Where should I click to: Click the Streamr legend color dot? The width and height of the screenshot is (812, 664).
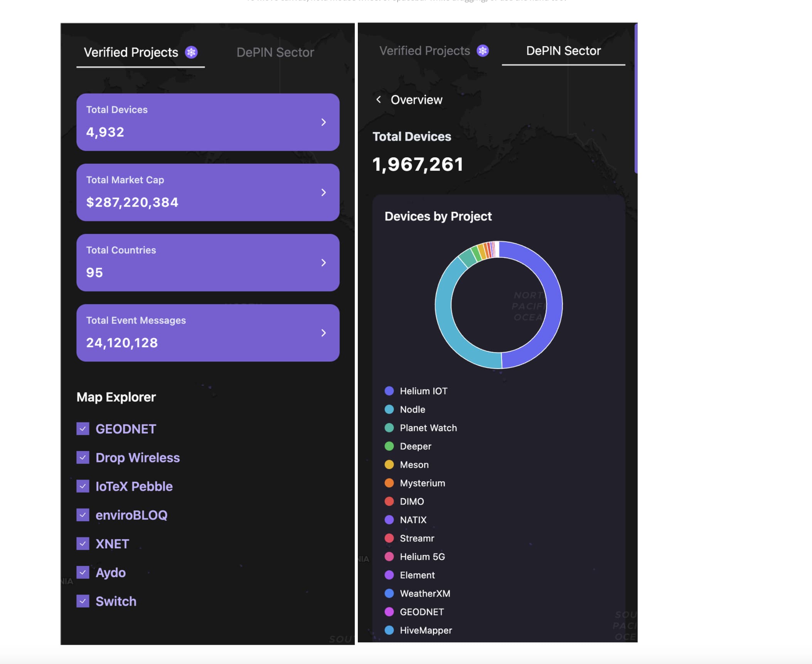click(x=389, y=538)
